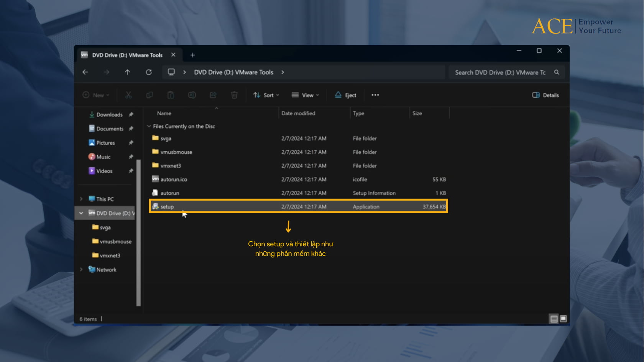Open Videos in quick access

pos(100,171)
